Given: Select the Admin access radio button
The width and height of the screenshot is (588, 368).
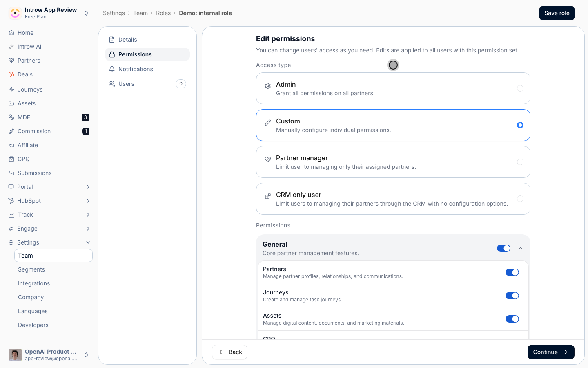Looking at the screenshot, I should tap(520, 88).
